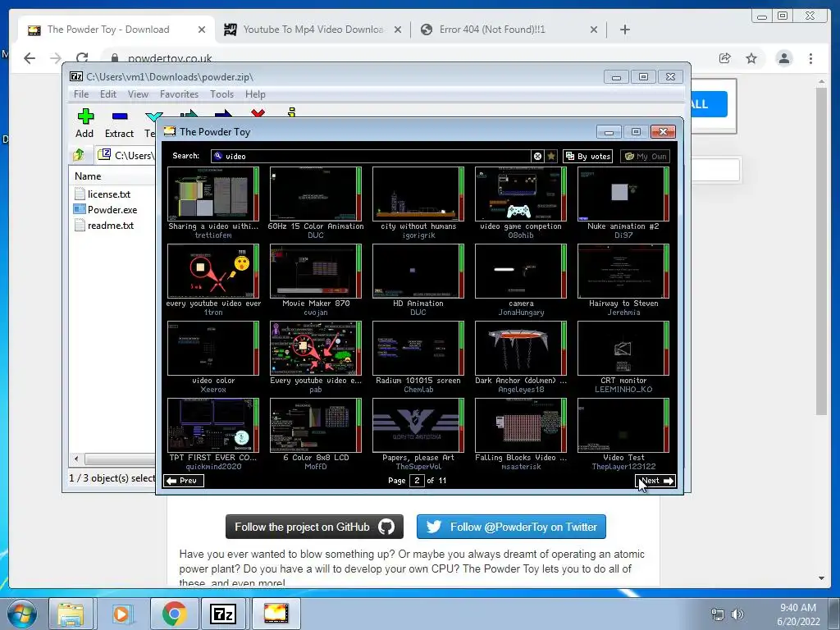Open the city without humans thumbnail

click(418, 194)
